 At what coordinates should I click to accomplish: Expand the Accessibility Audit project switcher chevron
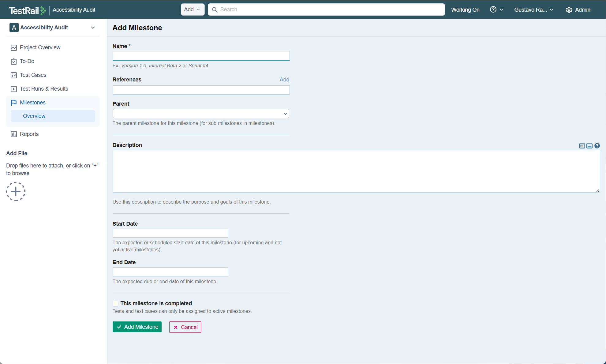pyautogui.click(x=93, y=28)
